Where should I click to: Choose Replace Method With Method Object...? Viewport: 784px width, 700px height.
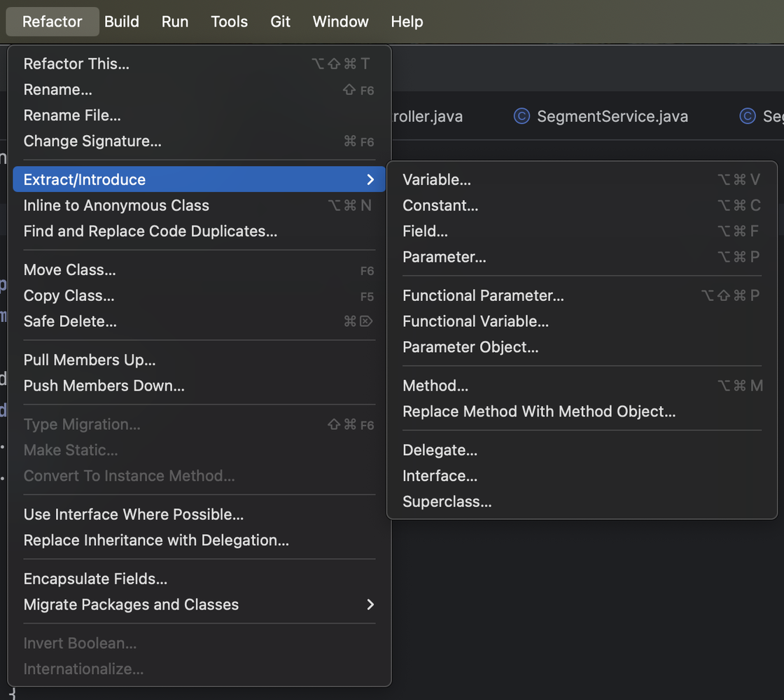[x=582, y=411]
